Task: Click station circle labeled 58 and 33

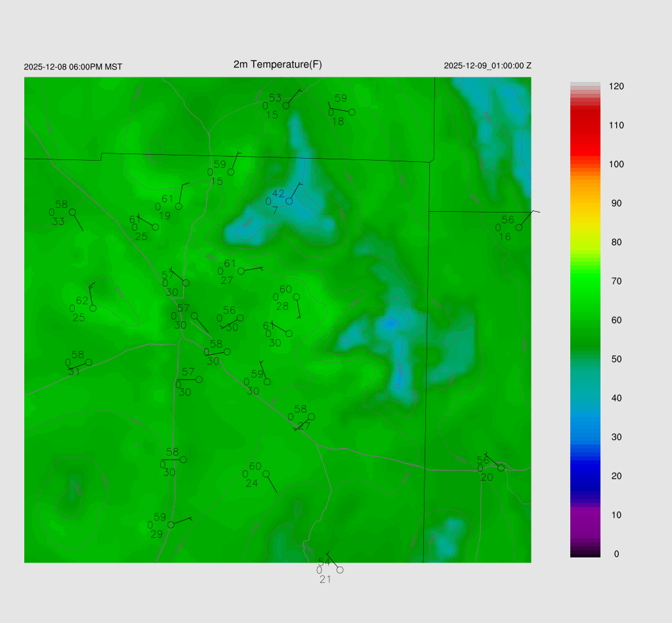Action: click(x=72, y=212)
